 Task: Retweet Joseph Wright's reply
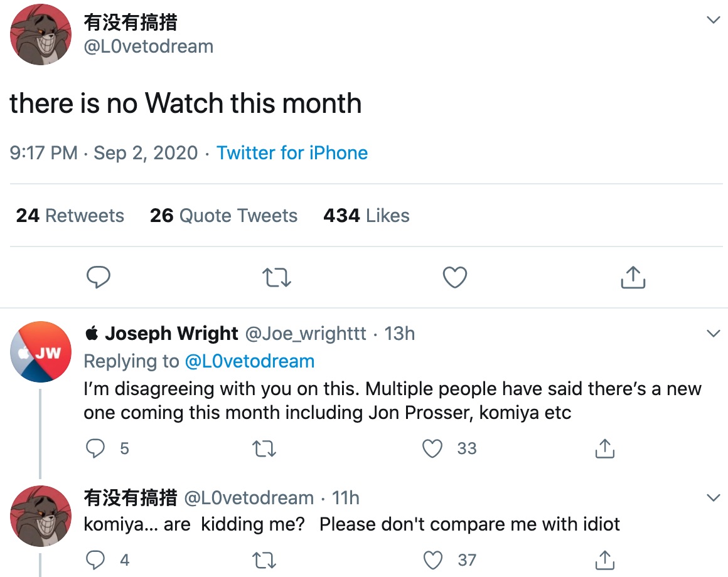pos(264,448)
